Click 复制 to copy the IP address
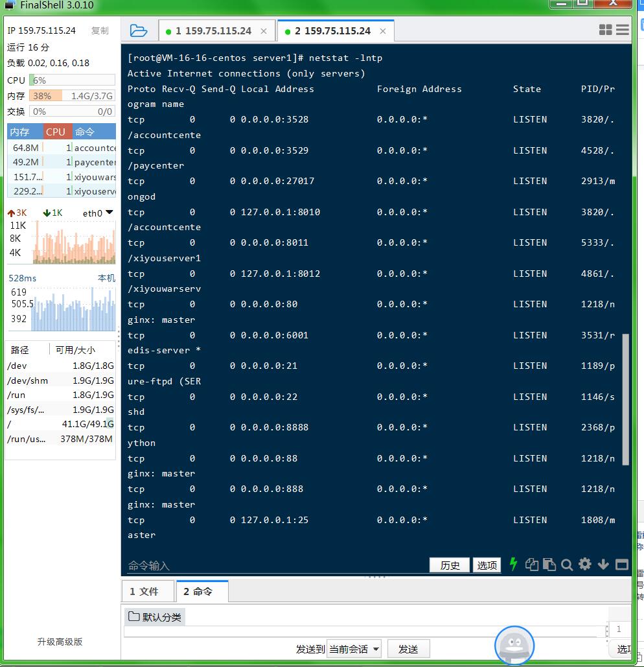 [100, 30]
